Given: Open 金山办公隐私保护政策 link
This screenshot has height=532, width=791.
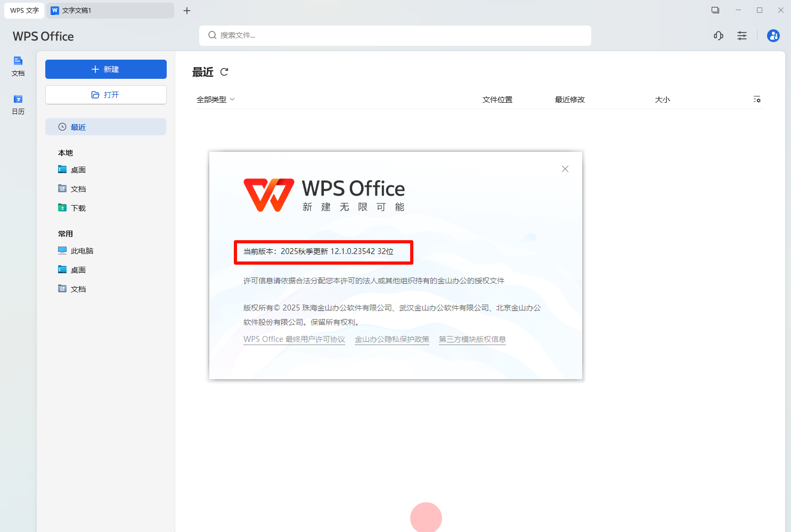Looking at the screenshot, I should [x=392, y=339].
